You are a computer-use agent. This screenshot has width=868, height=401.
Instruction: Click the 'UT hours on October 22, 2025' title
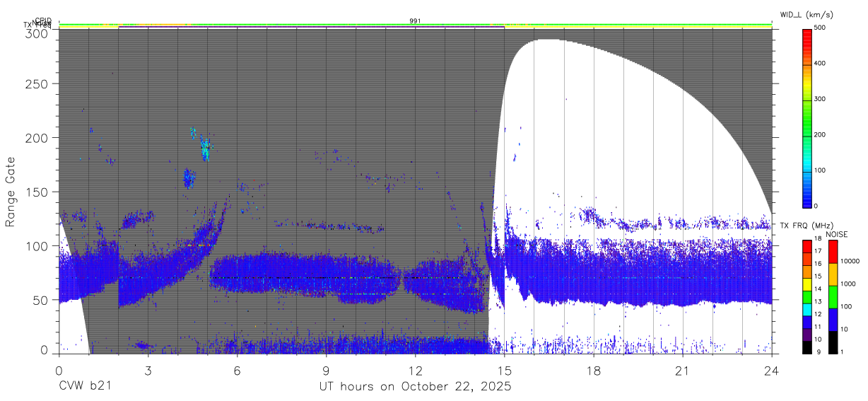(415, 387)
